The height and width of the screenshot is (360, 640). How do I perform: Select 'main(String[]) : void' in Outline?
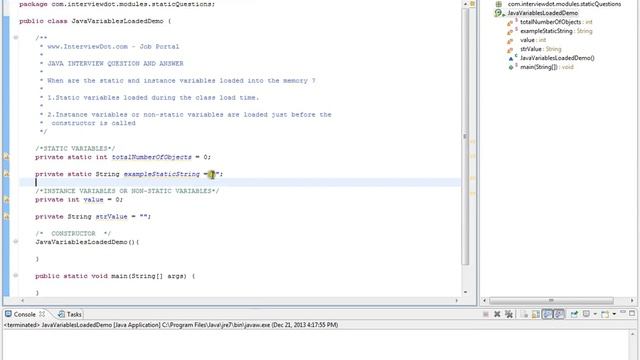547,67
